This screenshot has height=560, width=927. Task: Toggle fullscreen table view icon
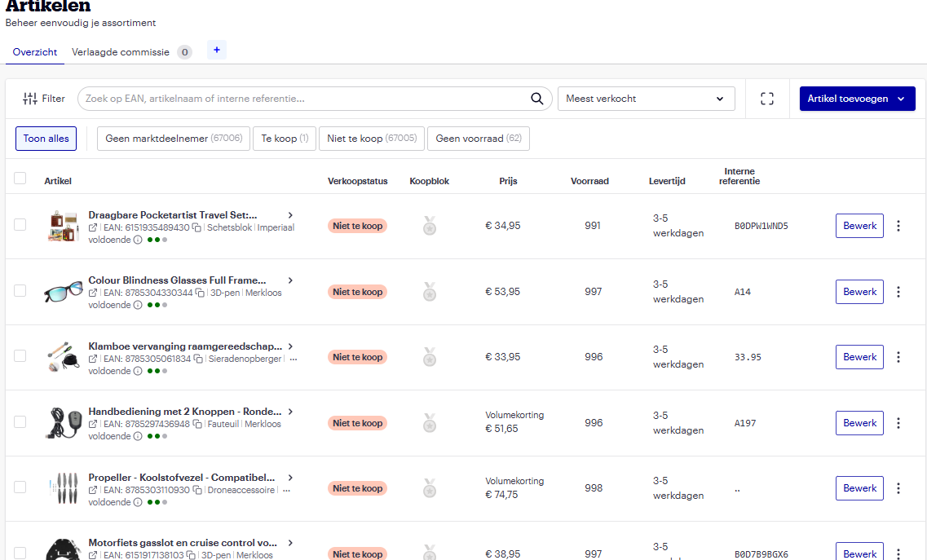pos(766,99)
